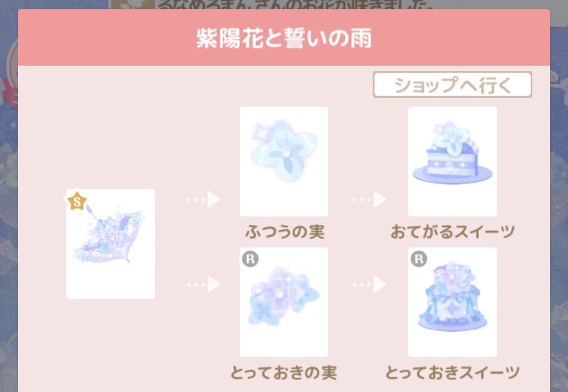The width and height of the screenshot is (568, 392).
Task: Click the arrow leading to とっておきスイーツ
Action: click(x=370, y=284)
